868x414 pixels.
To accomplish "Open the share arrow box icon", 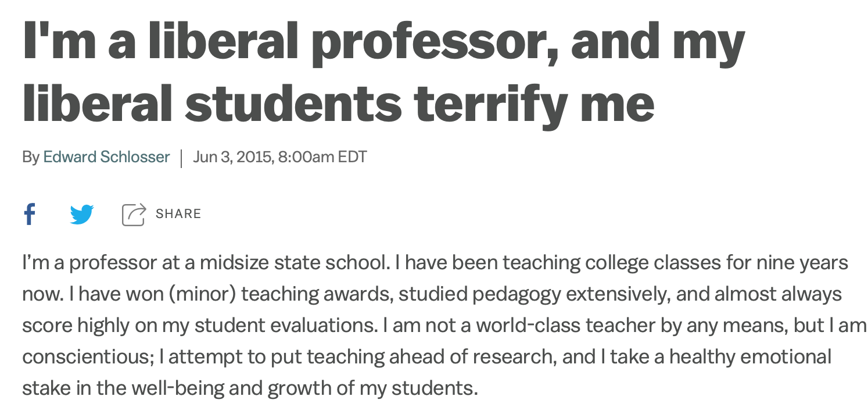I will (x=134, y=214).
